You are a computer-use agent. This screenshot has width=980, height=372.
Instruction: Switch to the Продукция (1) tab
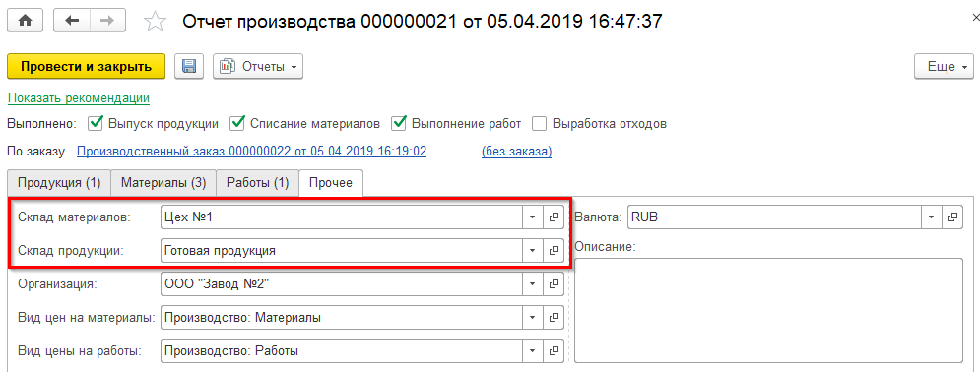[x=59, y=183]
